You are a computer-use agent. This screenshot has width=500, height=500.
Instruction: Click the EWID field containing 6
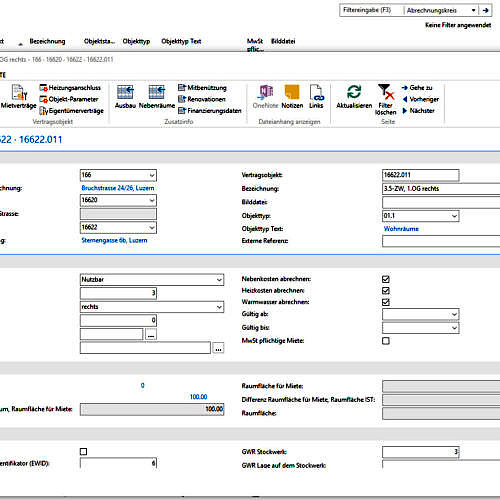[118, 463]
